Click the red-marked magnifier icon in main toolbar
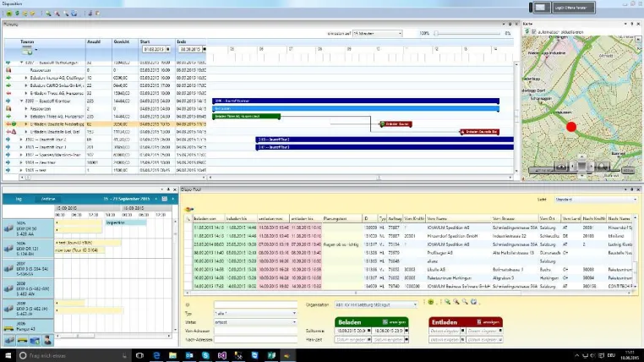 (57, 14)
